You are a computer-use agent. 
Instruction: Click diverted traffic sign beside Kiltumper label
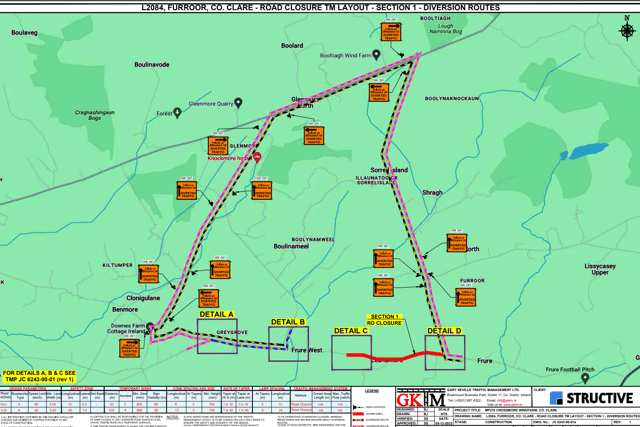click(x=149, y=274)
